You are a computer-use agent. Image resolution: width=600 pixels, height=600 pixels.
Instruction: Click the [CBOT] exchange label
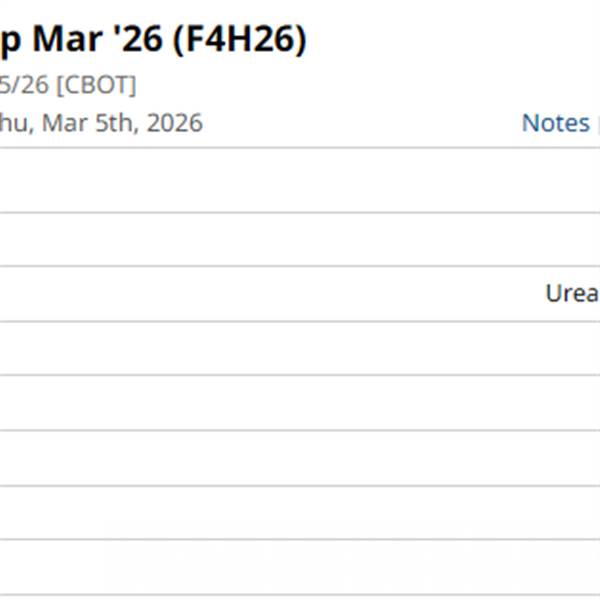tap(96, 85)
